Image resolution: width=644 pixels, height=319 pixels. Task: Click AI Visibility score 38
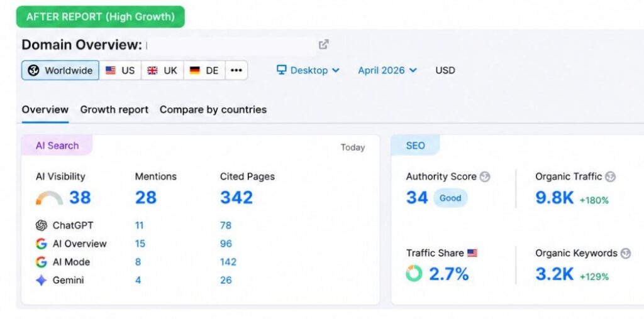[x=80, y=198]
